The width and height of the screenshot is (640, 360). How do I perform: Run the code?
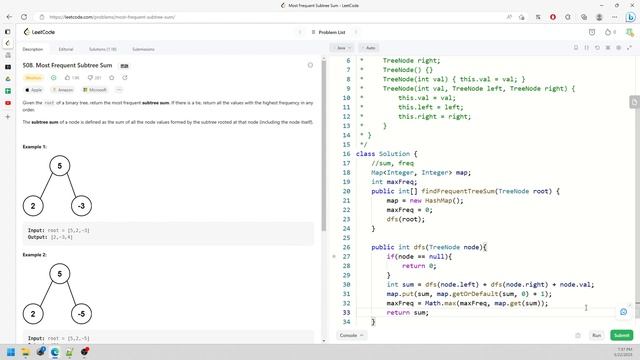[597, 335]
